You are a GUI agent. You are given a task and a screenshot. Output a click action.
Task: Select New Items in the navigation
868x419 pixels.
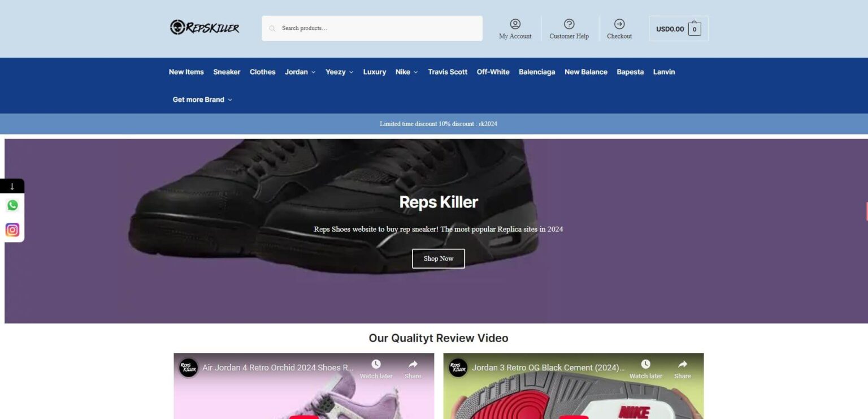[186, 72]
